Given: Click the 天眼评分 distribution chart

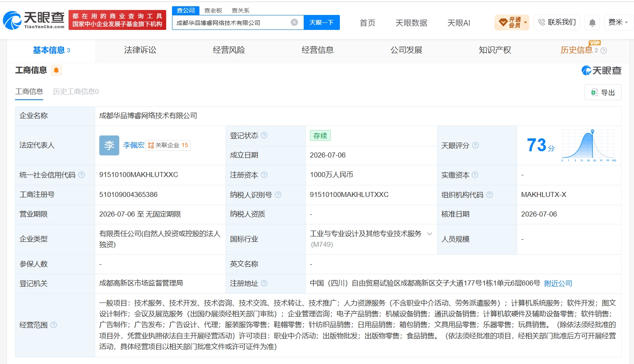Looking at the screenshot, I should (x=589, y=145).
